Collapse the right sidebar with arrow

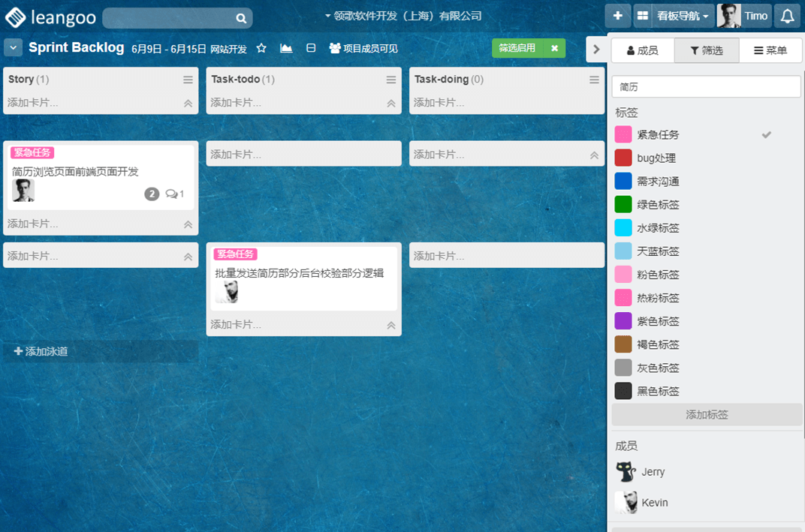point(596,50)
